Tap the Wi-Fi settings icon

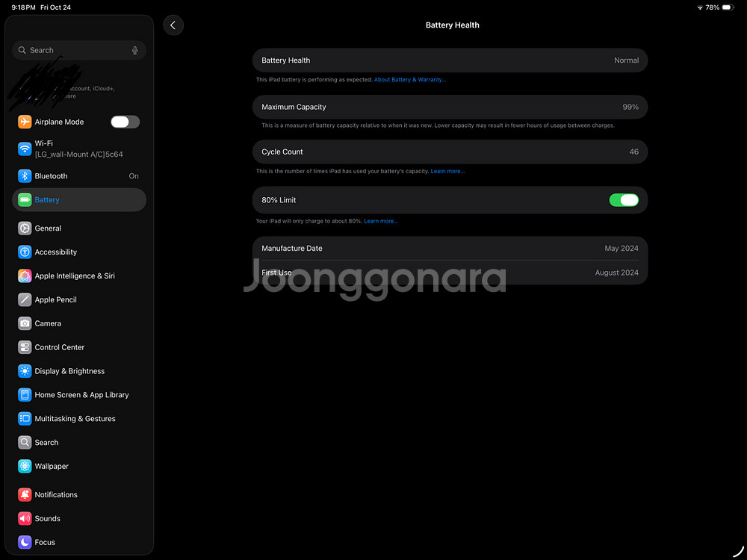[x=25, y=149]
